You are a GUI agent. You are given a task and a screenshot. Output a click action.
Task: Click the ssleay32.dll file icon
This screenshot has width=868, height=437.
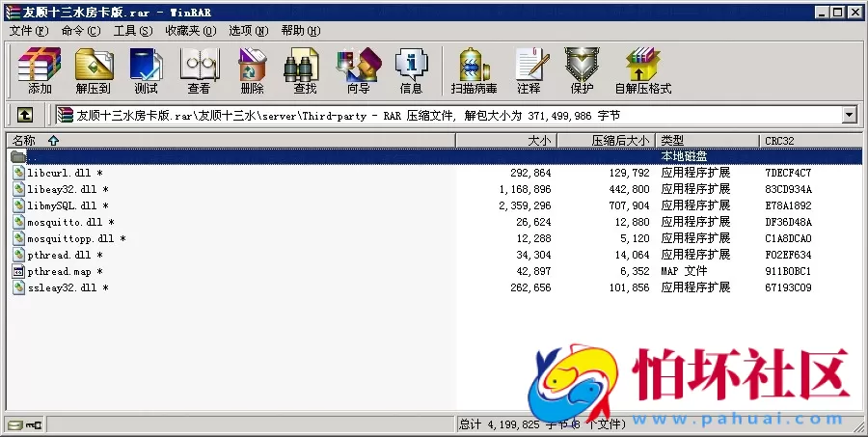[x=19, y=288]
